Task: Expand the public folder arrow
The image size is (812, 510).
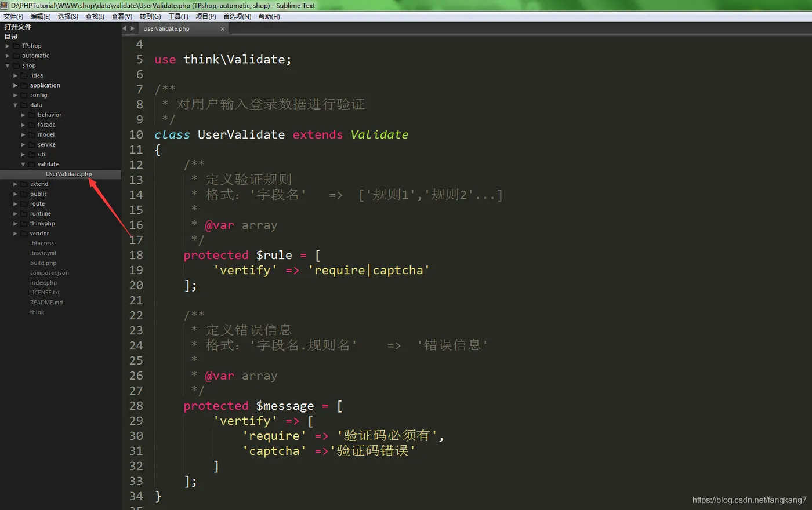Action: point(16,194)
